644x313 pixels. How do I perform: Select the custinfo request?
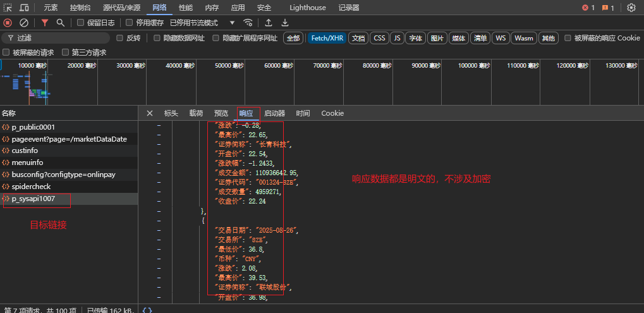tap(69, 150)
